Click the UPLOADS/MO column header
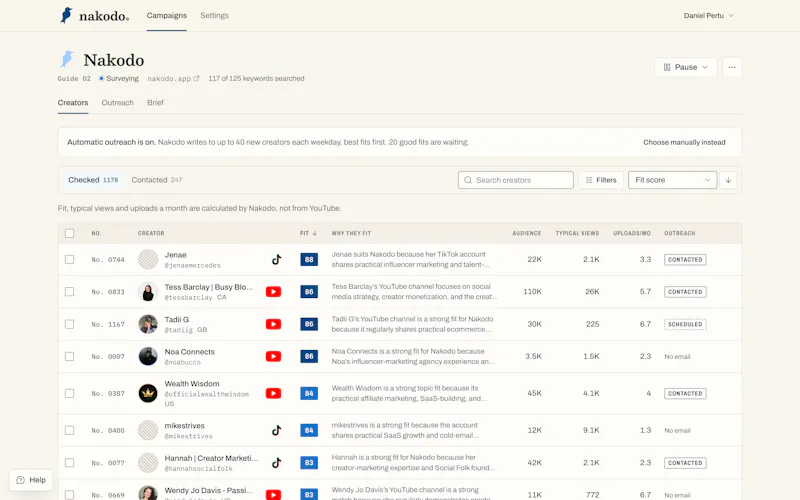This screenshot has width=800, height=500. [x=632, y=233]
